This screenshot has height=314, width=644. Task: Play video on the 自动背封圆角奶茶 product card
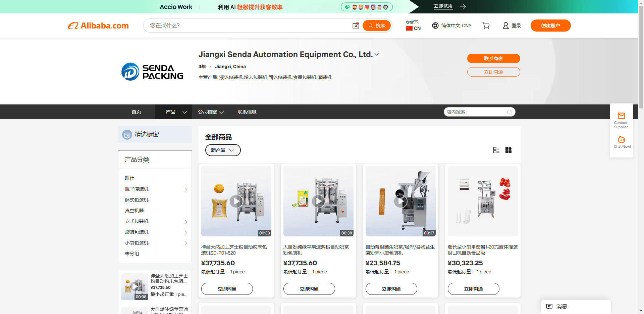pos(400,201)
